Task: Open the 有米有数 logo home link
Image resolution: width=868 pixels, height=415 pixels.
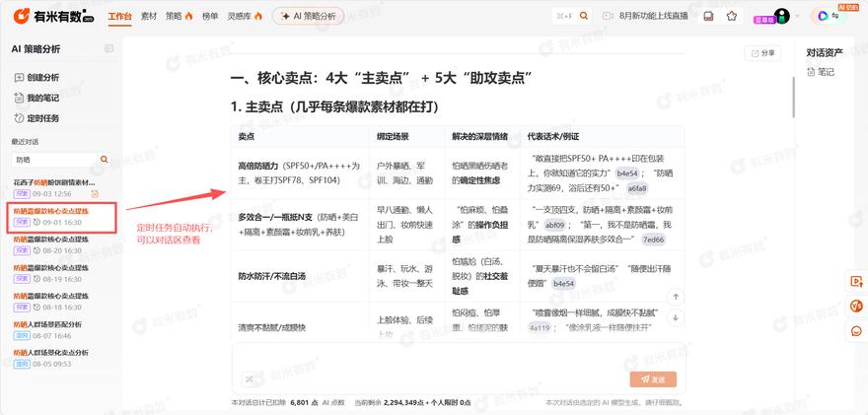Action: [53, 16]
